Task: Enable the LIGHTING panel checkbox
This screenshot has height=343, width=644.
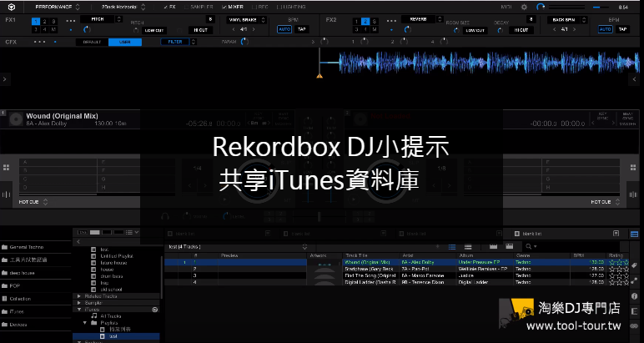Action: tap(279, 7)
